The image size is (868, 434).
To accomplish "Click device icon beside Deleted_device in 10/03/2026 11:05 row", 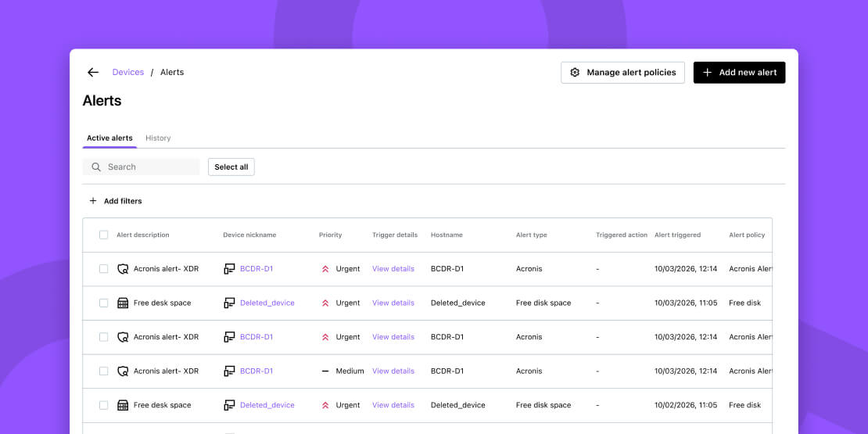I will point(229,303).
